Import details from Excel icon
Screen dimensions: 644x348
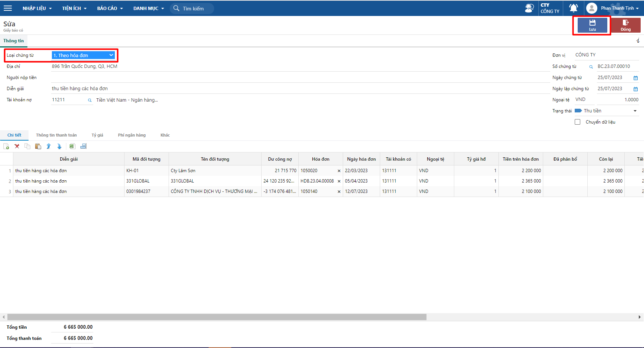coord(72,146)
